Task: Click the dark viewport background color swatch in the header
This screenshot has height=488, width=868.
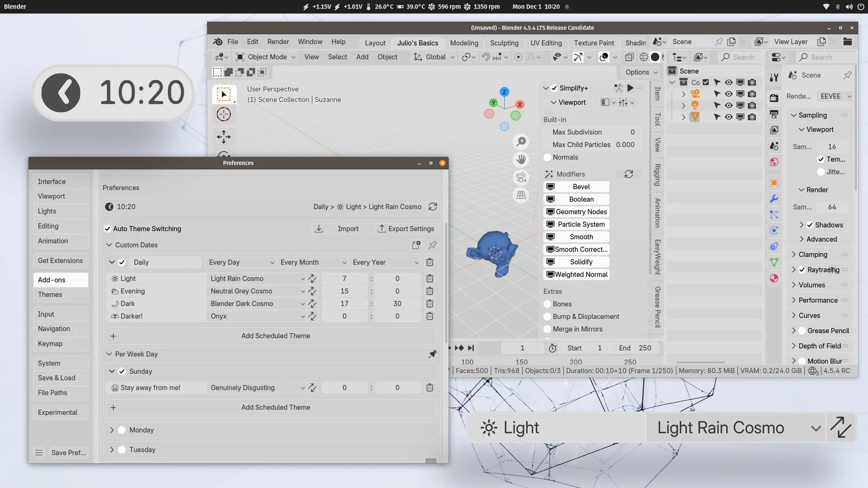Action: [x=655, y=57]
